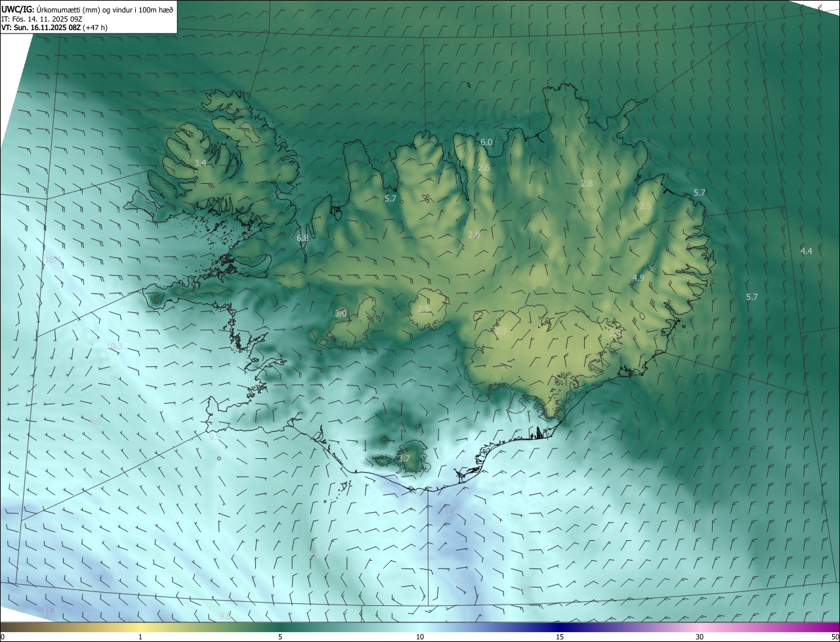Image resolution: width=840 pixels, height=642 pixels.
Task: Click the 11.5 value above the color scale
Action: point(51,612)
